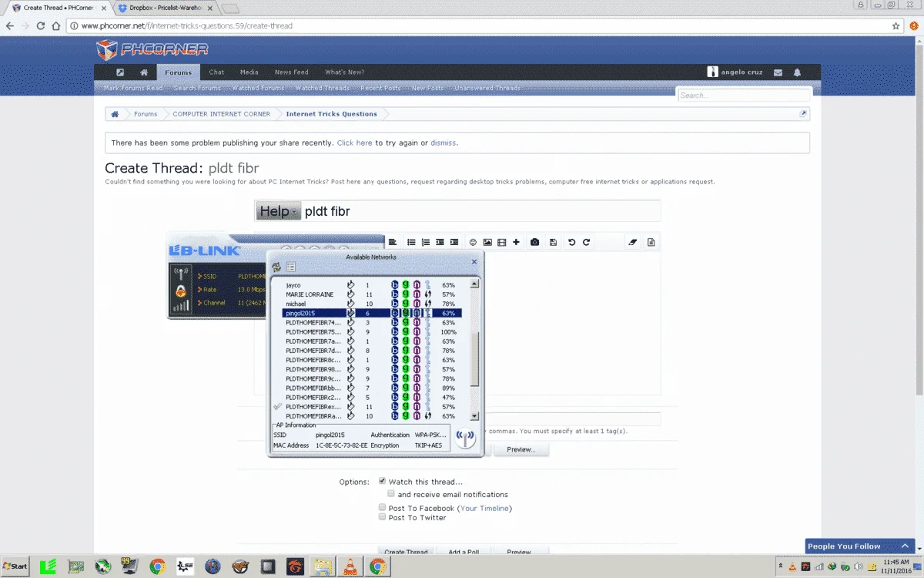Open Internet Tricks Questions breadcrumb
The height and width of the screenshot is (578, 924).
coord(331,114)
